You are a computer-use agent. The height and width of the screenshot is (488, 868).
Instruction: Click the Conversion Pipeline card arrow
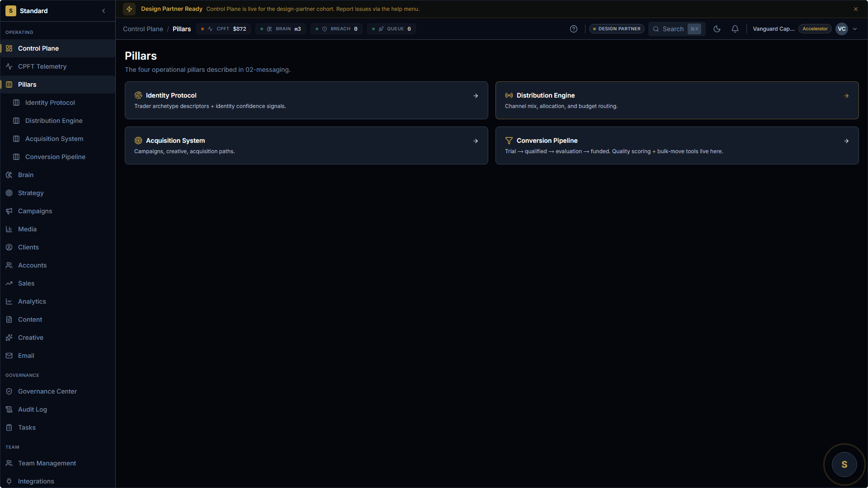[846, 141]
